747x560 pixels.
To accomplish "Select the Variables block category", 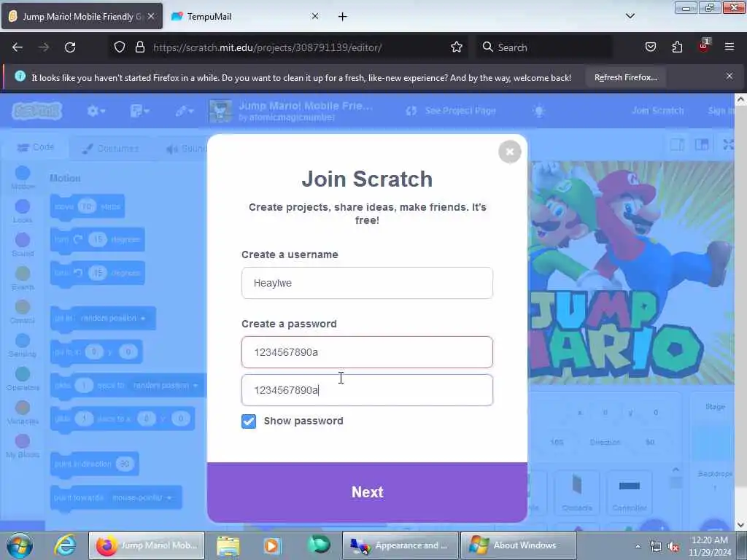I will pos(23,413).
